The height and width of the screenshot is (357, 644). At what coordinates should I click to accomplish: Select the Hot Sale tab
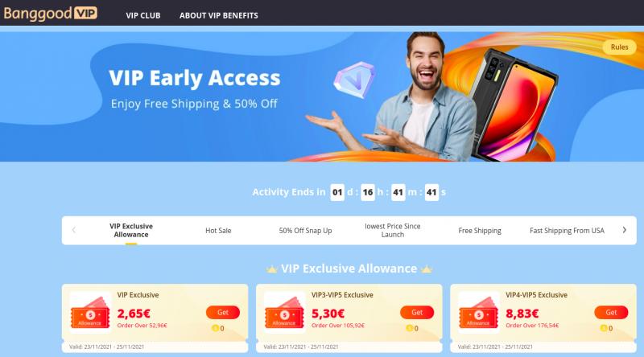(x=218, y=231)
